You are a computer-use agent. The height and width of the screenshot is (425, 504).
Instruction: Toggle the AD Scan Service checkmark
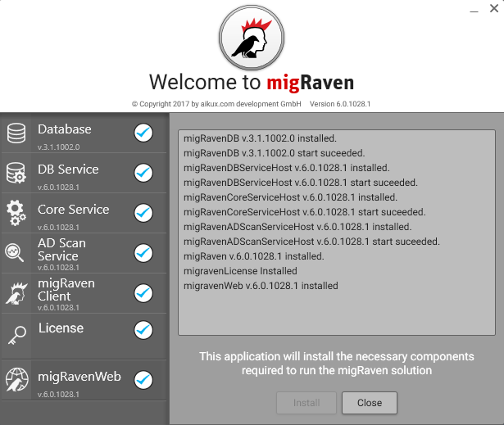(143, 253)
